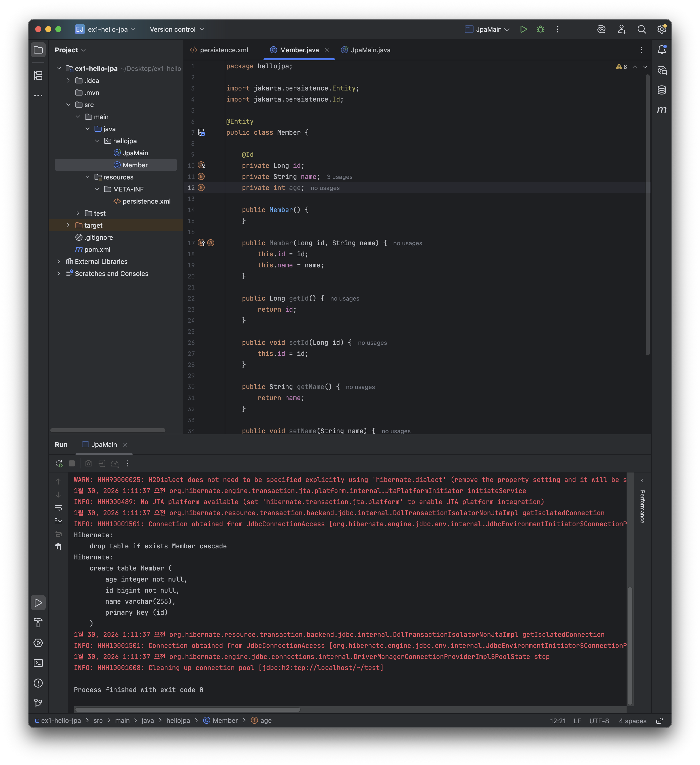Open the Structure tool window icon
This screenshot has height=765, width=700.
[x=38, y=75]
